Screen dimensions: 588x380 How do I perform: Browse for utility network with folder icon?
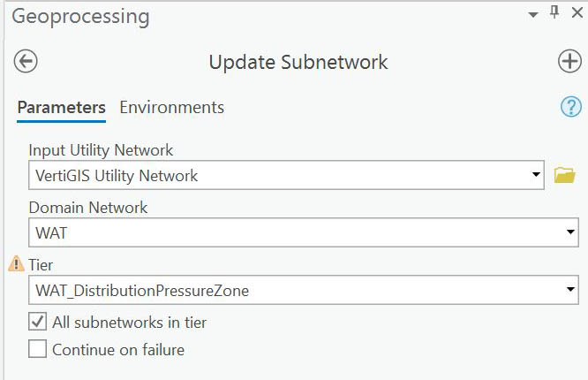(565, 175)
